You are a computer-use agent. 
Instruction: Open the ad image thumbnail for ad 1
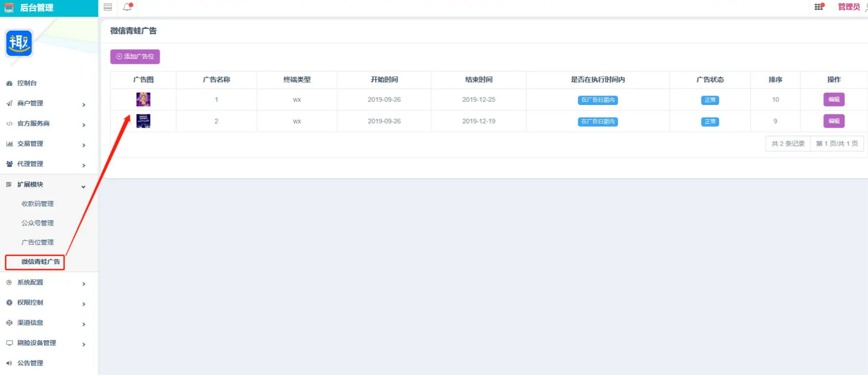tap(143, 99)
